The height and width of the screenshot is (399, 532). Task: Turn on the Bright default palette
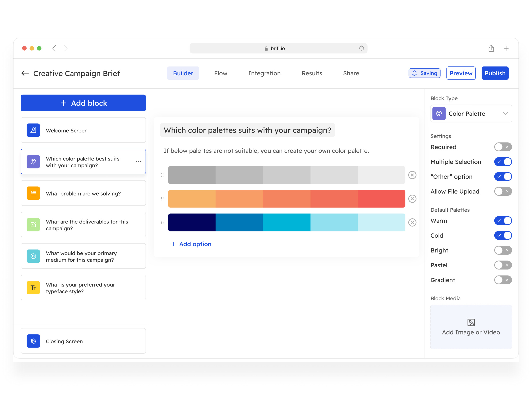tap(503, 250)
